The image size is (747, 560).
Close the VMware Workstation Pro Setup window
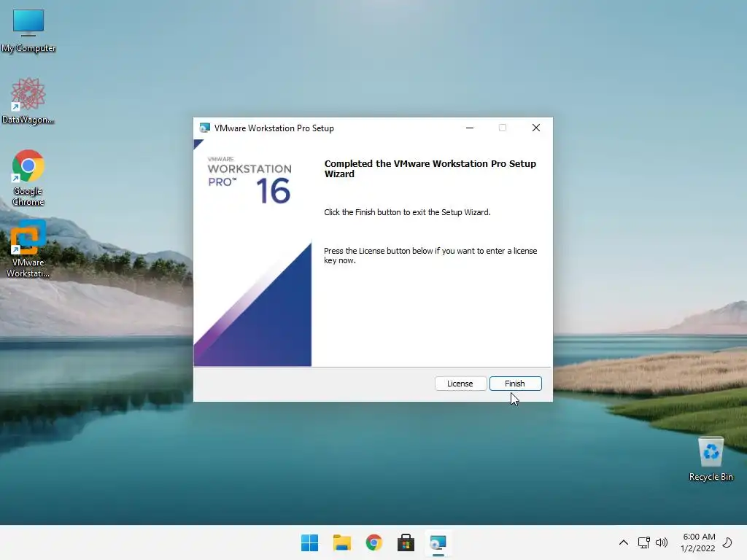tap(536, 128)
